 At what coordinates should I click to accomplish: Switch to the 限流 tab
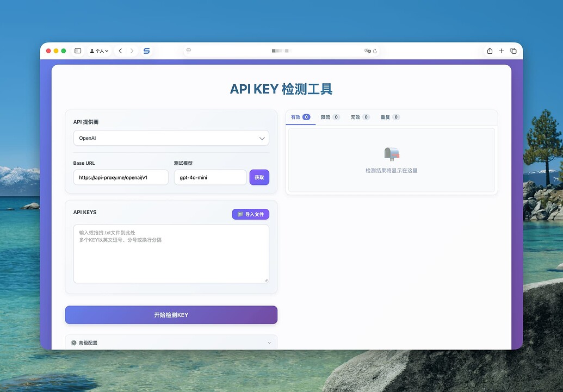(330, 117)
